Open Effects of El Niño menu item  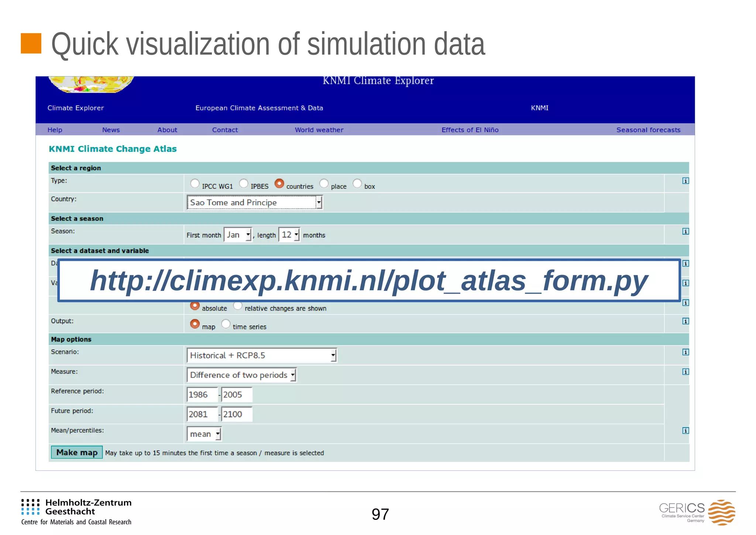pos(470,130)
